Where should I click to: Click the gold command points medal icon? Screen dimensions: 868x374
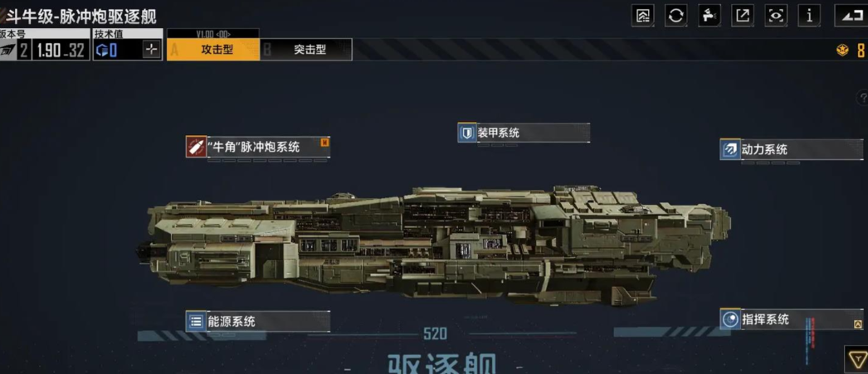pyautogui.click(x=842, y=51)
